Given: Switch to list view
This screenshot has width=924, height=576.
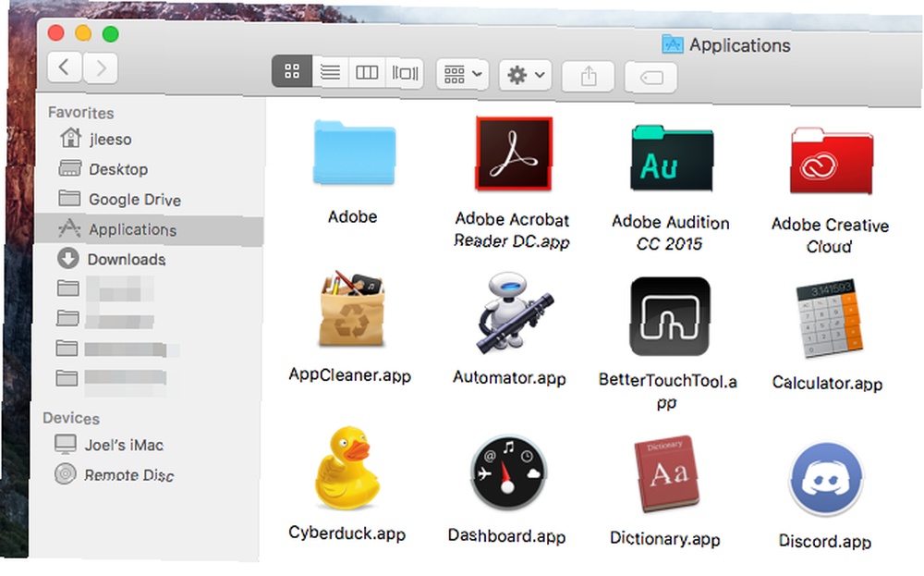Looking at the screenshot, I should pos(330,72).
